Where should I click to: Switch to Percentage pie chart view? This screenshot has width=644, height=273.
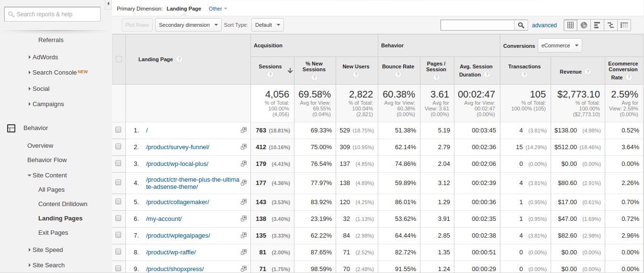[x=584, y=25]
